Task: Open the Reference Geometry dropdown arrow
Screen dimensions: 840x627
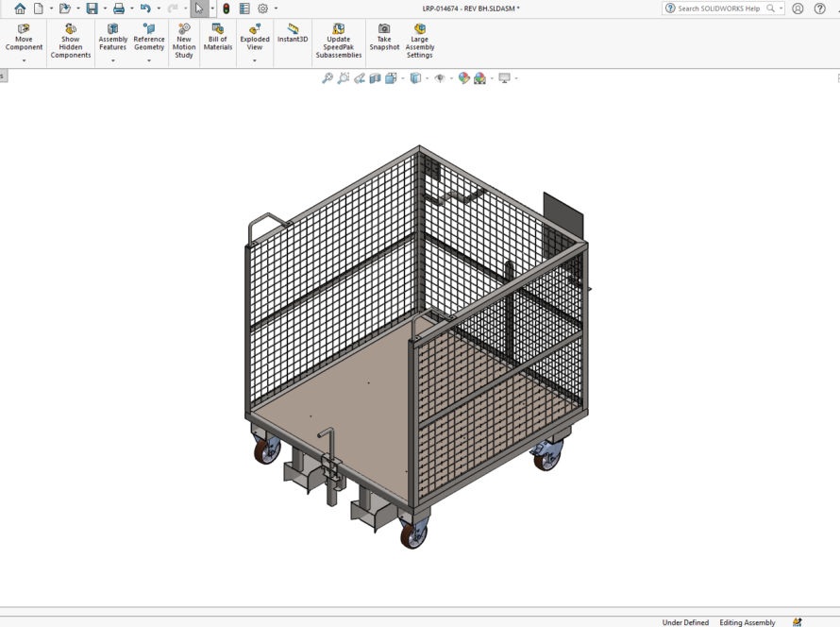Action: [x=149, y=61]
